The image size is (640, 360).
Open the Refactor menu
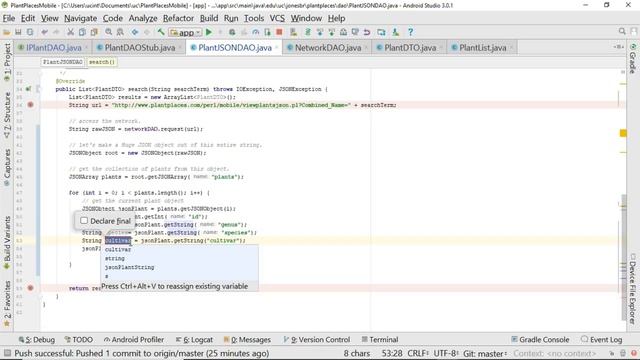[x=178, y=18]
